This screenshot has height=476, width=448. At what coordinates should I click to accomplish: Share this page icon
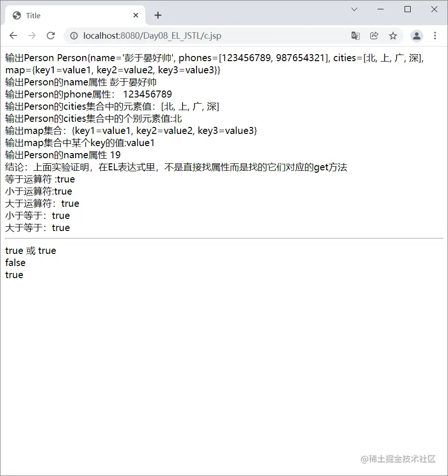pyautogui.click(x=374, y=36)
